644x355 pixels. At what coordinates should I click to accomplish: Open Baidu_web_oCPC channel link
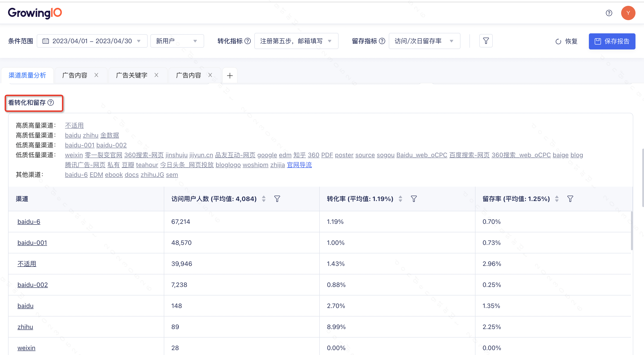point(422,155)
